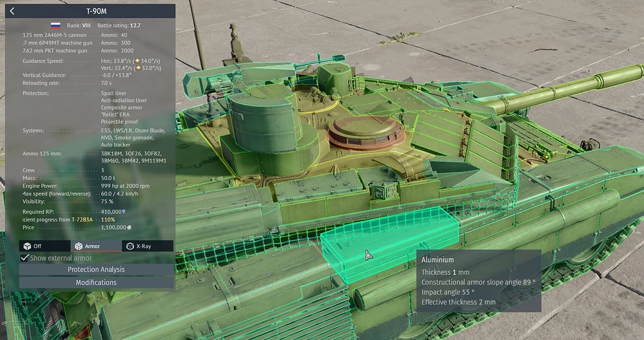Click the Ammo 125 mm shell list
The width and height of the screenshot is (644, 340).
133,157
